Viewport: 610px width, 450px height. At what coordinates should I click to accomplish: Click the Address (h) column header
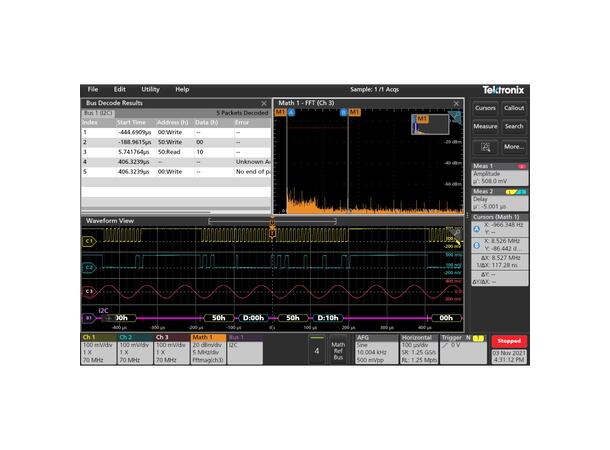[172, 123]
